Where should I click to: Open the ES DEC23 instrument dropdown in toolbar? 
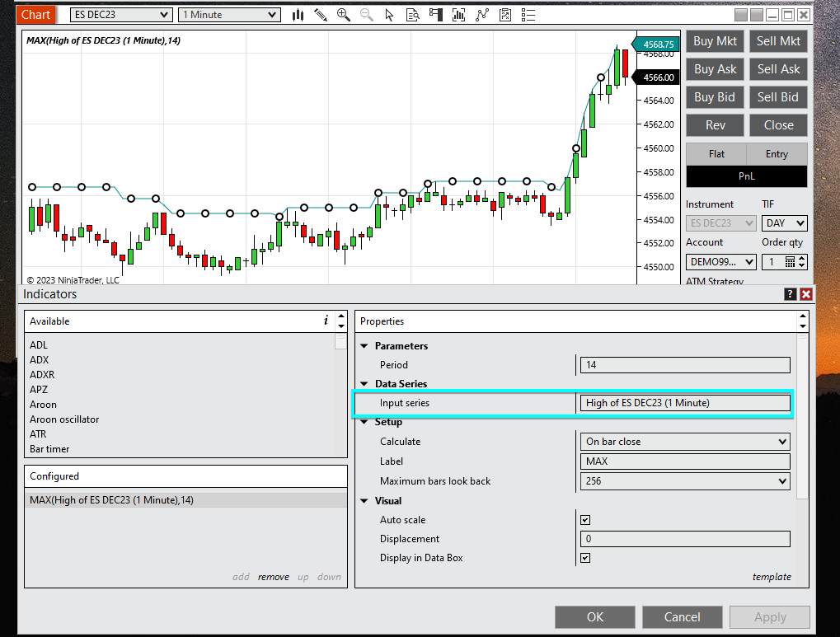pos(121,15)
